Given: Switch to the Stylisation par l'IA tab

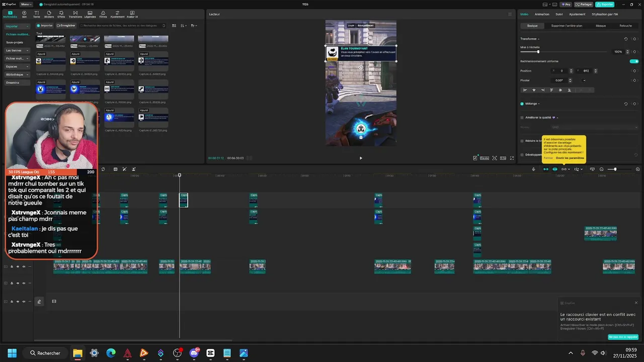Looking at the screenshot, I should tap(605, 14).
